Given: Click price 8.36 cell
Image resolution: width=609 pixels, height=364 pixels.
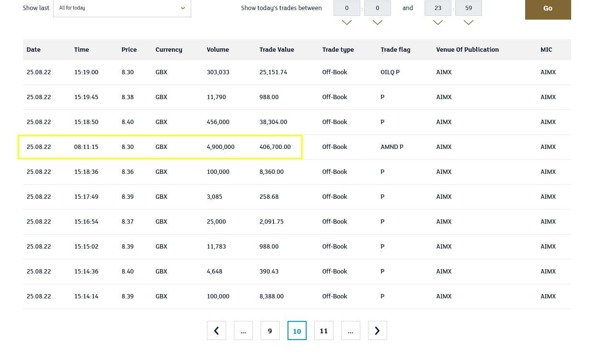Looking at the screenshot, I should (127, 172).
